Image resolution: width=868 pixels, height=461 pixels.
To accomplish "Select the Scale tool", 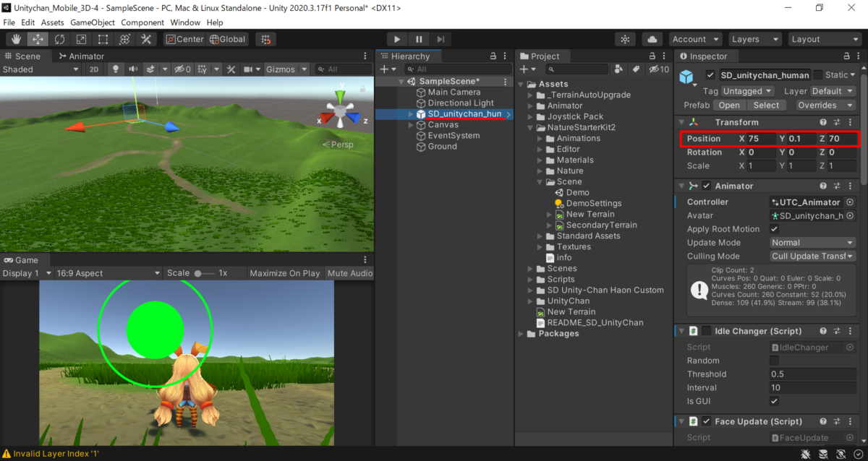I will [x=81, y=39].
